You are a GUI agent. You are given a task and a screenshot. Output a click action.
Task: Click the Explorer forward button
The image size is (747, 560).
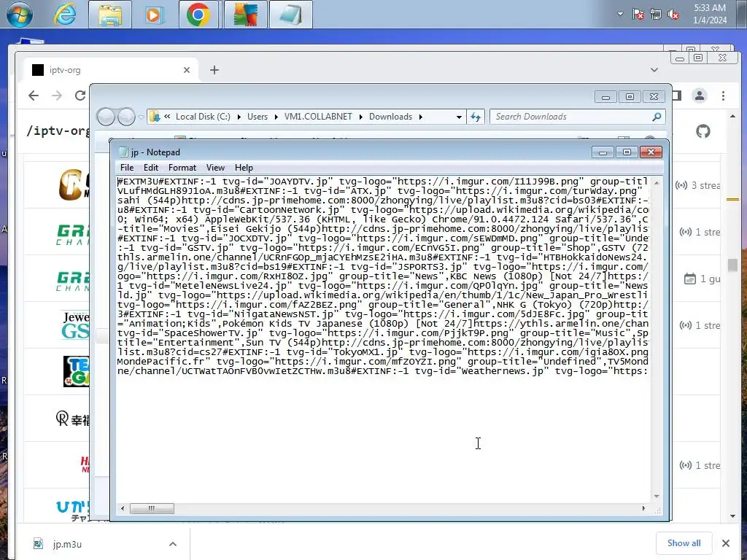coord(126,117)
